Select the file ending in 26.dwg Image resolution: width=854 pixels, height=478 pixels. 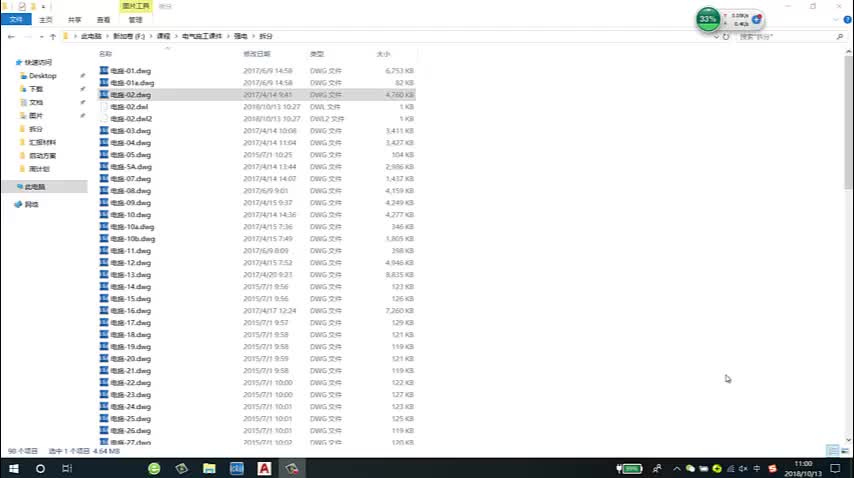tap(131, 431)
